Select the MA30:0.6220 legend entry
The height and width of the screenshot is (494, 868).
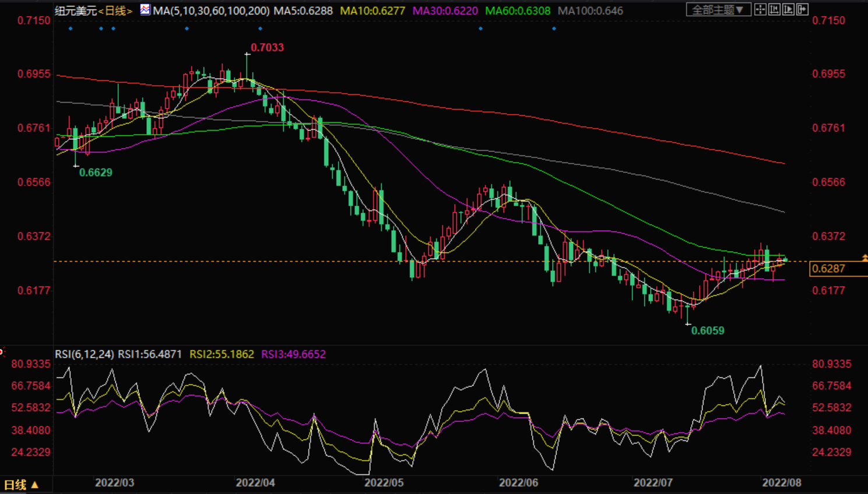tap(445, 10)
